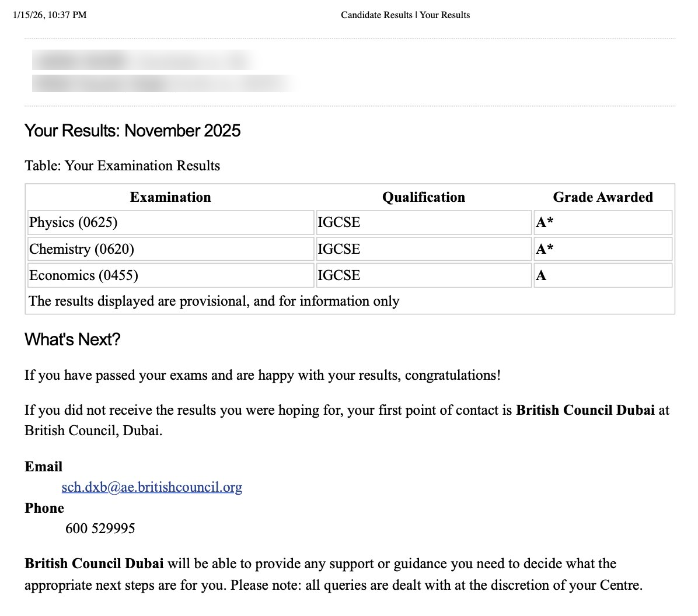
Task: Click the Economics (0455) examination cell
Action: [x=83, y=275]
